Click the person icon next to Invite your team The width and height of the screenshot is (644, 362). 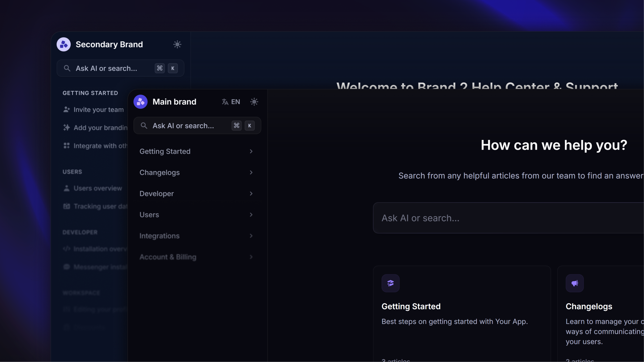pyautogui.click(x=66, y=109)
